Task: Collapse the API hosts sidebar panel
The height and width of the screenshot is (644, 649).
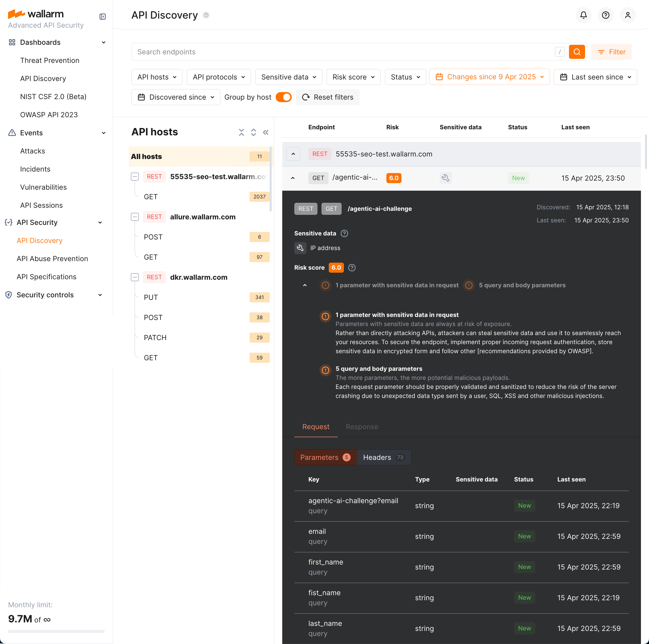Action: coord(266,132)
